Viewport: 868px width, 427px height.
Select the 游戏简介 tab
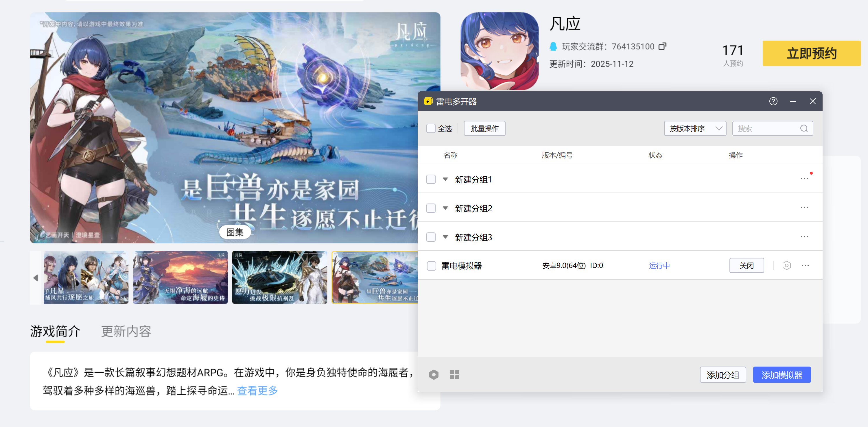[x=55, y=331]
